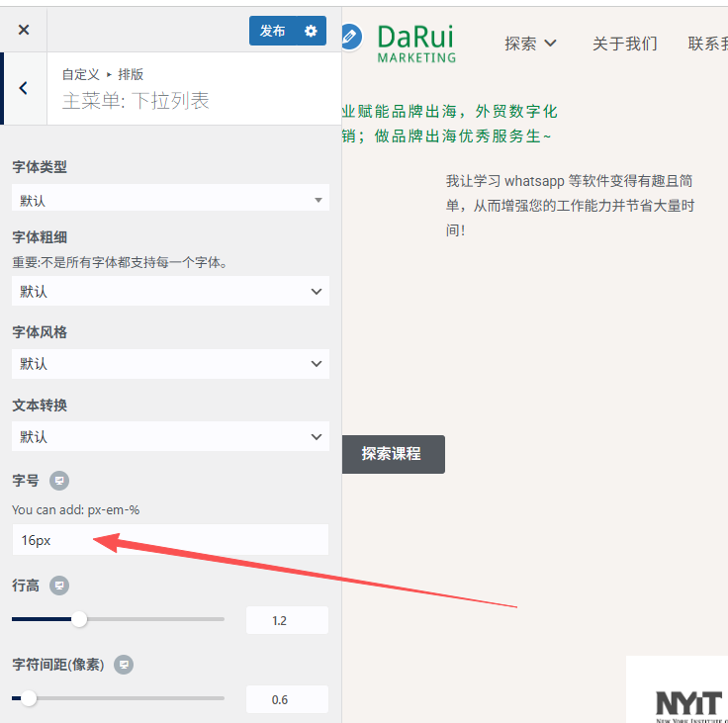Click the gear icon beside the 发布 button
The image size is (728, 723).
point(311,31)
